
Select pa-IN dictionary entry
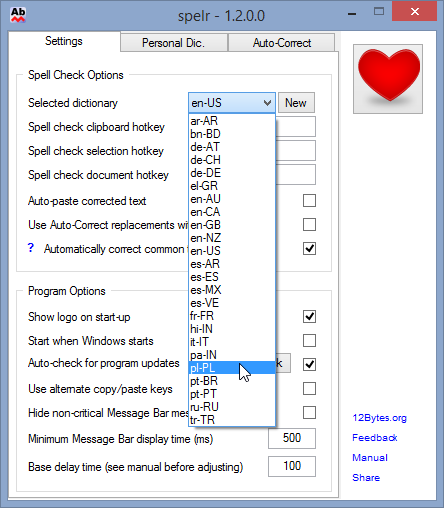click(232, 355)
